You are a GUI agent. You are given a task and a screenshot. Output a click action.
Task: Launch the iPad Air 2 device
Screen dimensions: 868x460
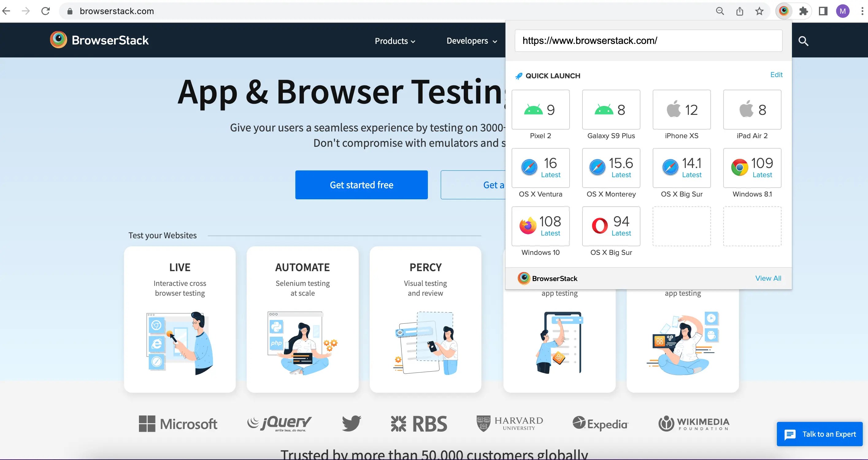[752, 110]
